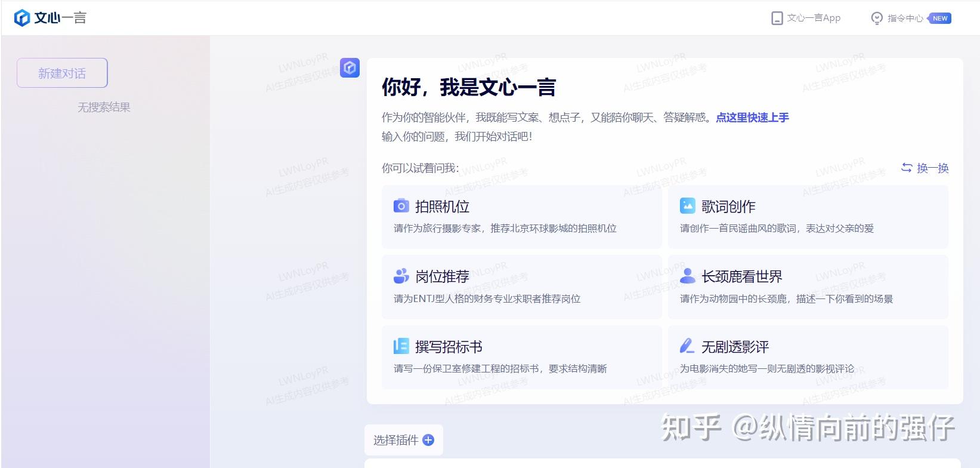
Task: Click the 你好，我是文心一言 heading
Action: pos(469,88)
